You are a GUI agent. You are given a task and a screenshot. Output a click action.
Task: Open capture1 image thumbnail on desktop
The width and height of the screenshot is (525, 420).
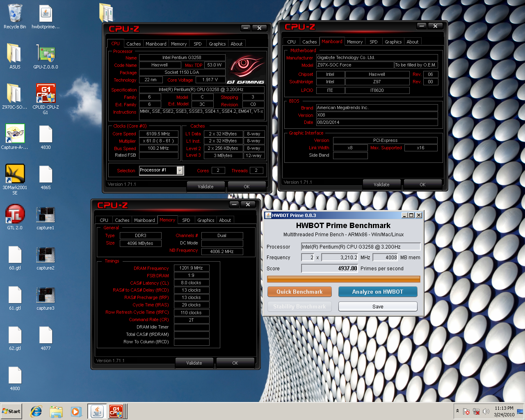tap(46, 217)
